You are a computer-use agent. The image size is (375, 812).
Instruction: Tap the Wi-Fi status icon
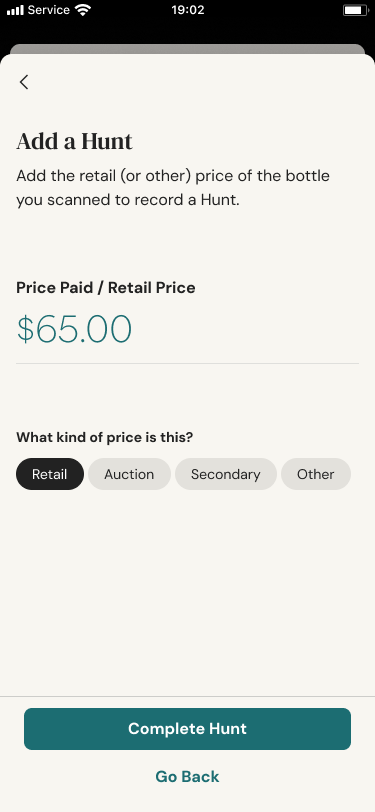tap(83, 10)
